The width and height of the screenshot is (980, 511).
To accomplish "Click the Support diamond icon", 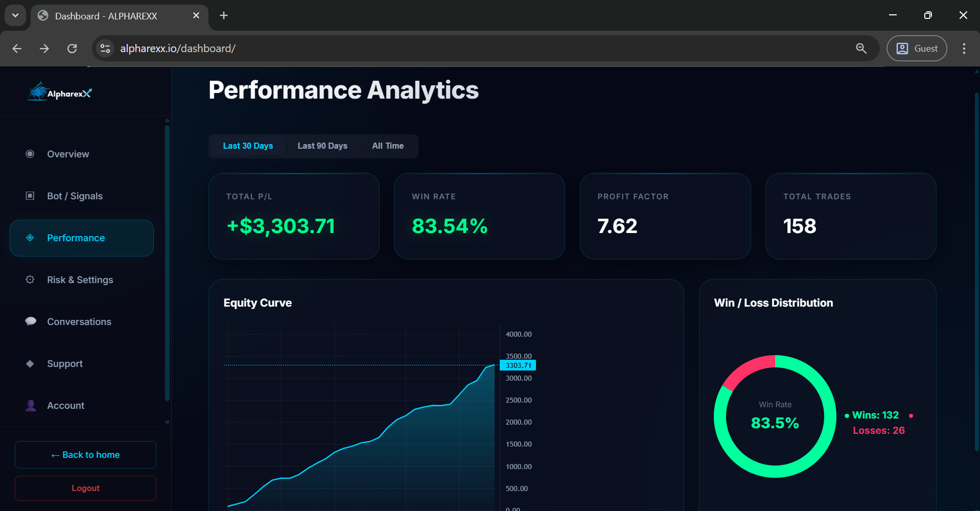I will pos(30,363).
